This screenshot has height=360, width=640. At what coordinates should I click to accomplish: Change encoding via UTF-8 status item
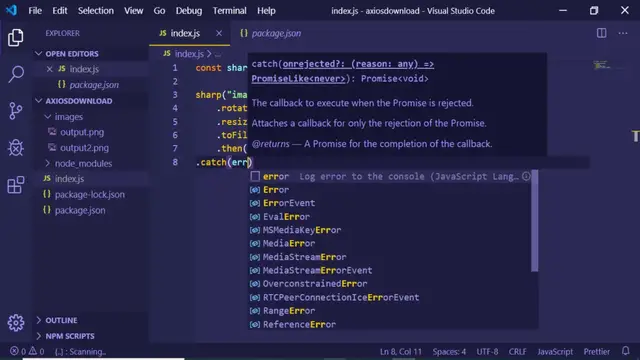click(x=487, y=351)
